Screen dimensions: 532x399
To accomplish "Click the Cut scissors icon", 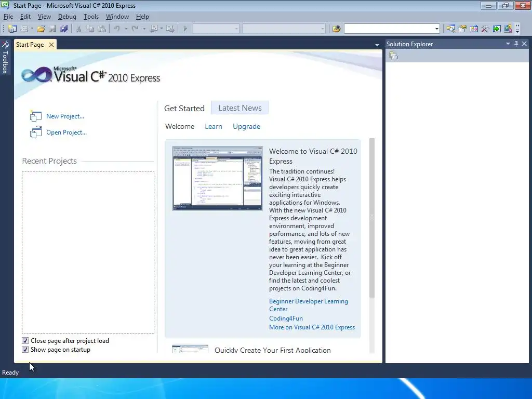I will [79, 29].
